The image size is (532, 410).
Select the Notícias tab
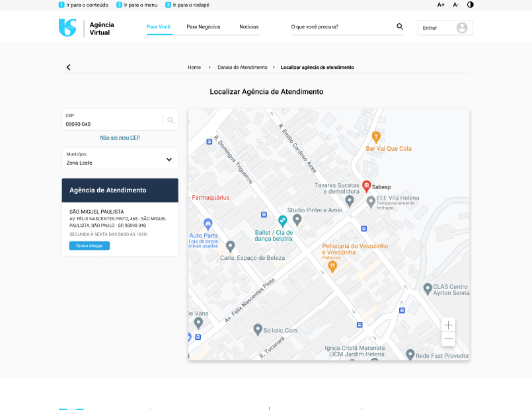point(249,27)
